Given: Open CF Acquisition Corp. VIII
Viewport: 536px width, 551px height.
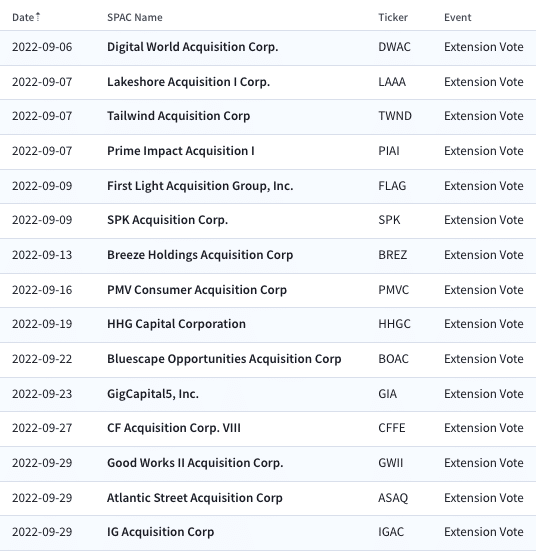Looking at the screenshot, I should (174, 428).
